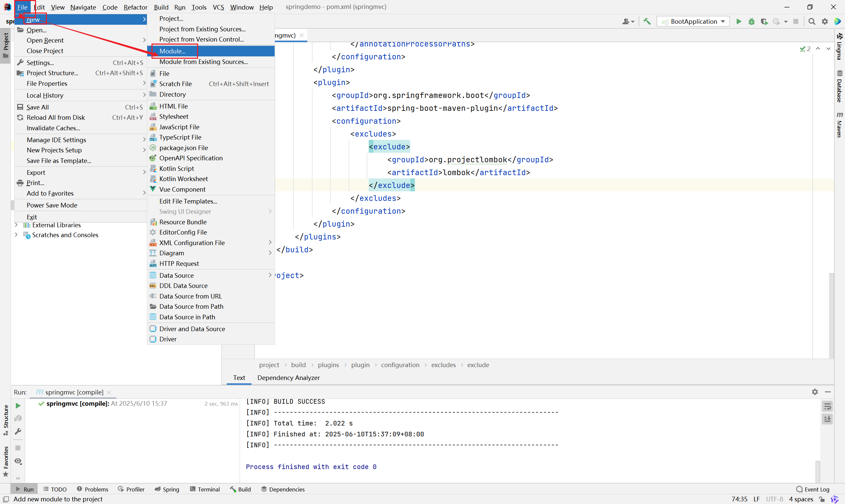The image size is (845, 504).
Task: Toggle Power Save Mode
Action: (x=52, y=205)
